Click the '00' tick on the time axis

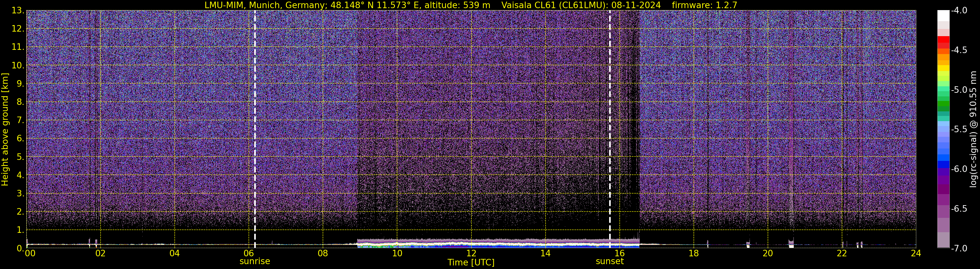pyautogui.click(x=30, y=254)
